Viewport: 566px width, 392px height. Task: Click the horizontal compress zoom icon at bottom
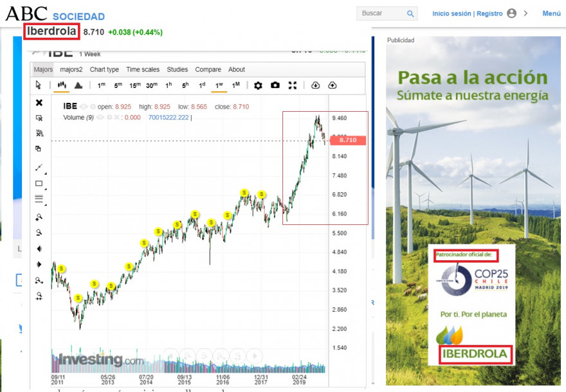coord(39,296)
